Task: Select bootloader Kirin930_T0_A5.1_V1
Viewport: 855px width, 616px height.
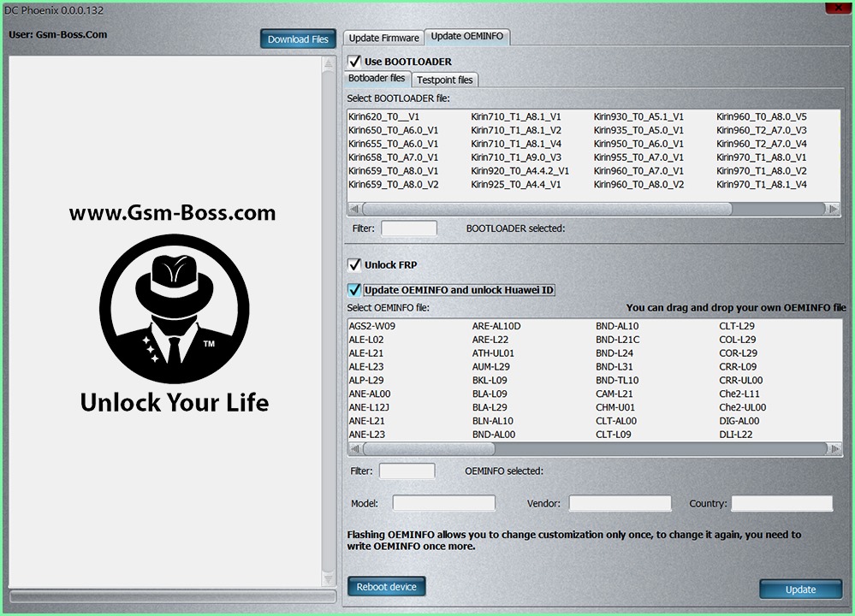Action: [638, 116]
